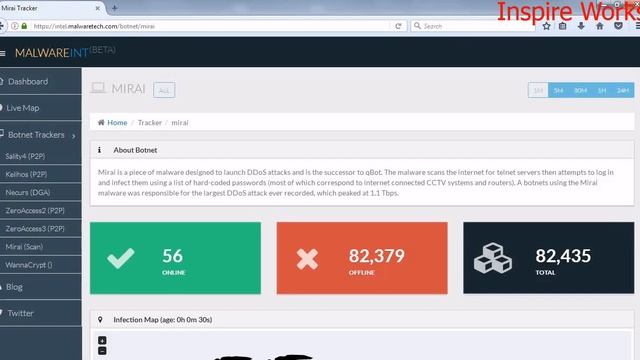This screenshot has width=640, height=360.
Task: Click the green padlock security icon
Action: coord(24,26)
